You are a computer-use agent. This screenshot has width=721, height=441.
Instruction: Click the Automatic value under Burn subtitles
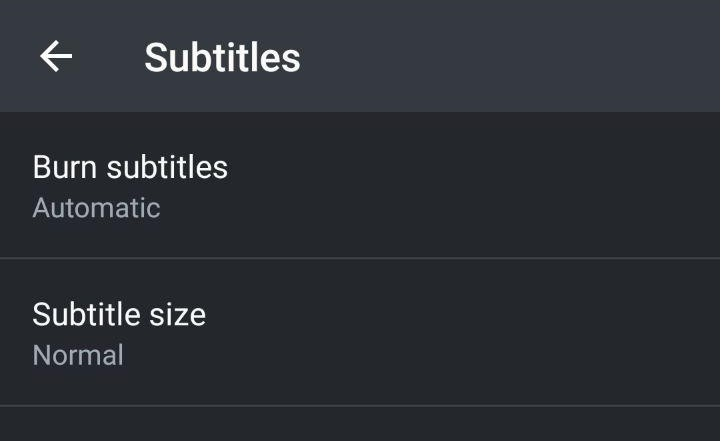pyautogui.click(x=96, y=208)
